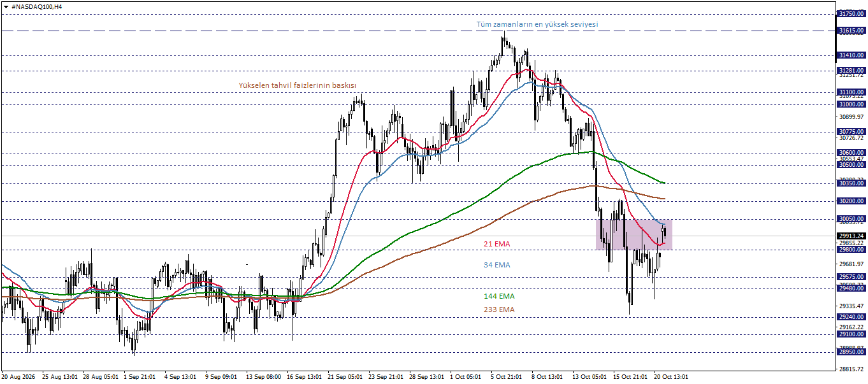868x384 pixels.
Task: Select the 'Tüm zamanların en yüksek seviyesi' label
Action: pos(537,24)
